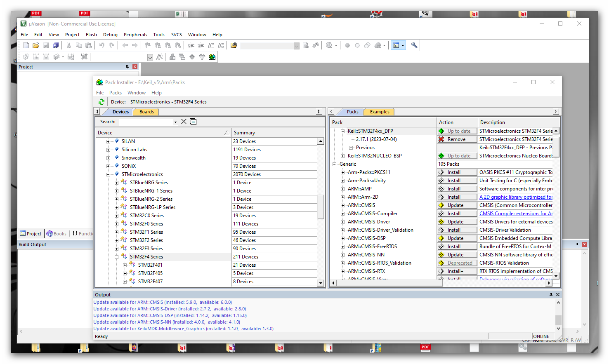Click the Packs pane horizontal scroll right arrow
The height and width of the screenshot is (364, 609).
(x=549, y=283)
